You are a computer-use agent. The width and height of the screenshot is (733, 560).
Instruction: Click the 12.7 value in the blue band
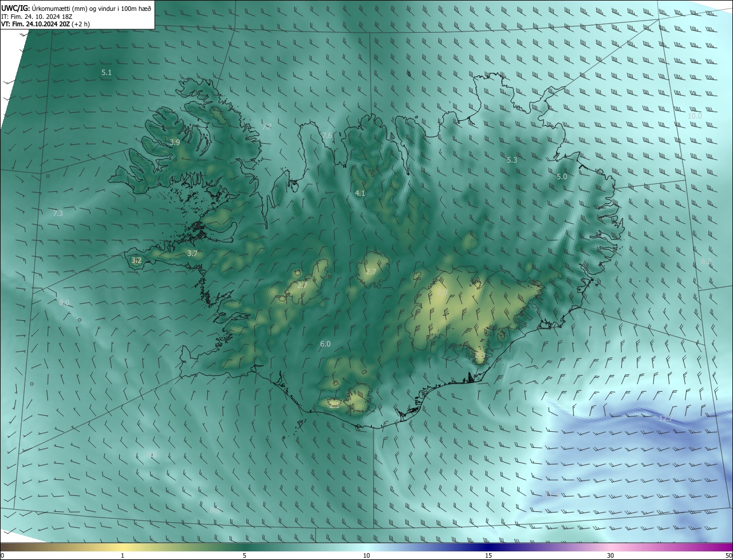(665, 419)
